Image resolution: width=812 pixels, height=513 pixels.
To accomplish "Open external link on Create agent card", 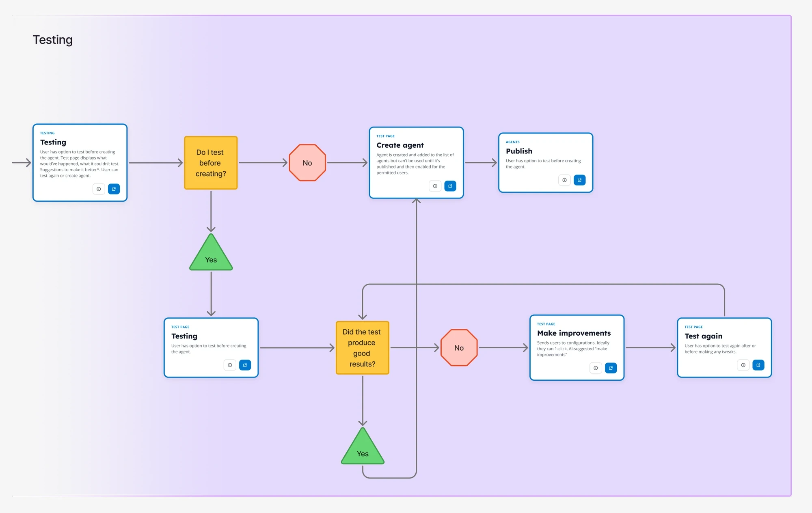I will tap(450, 186).
